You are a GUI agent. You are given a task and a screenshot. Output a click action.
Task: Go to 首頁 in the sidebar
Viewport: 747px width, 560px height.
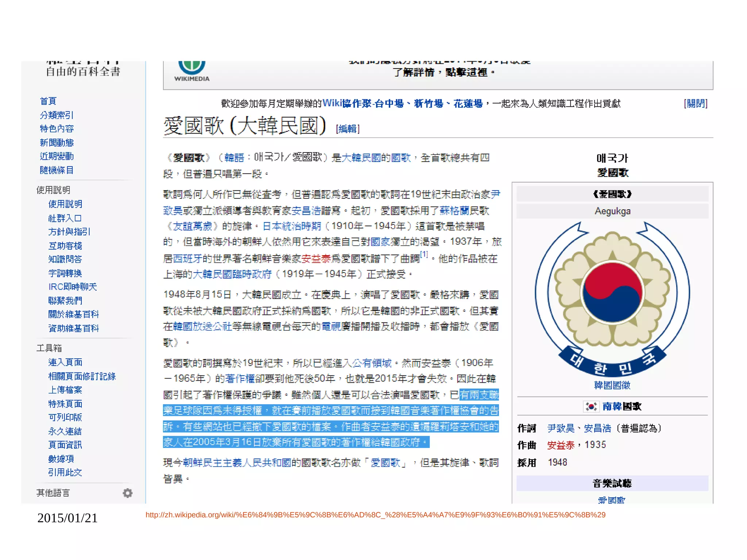pos(48,101)
